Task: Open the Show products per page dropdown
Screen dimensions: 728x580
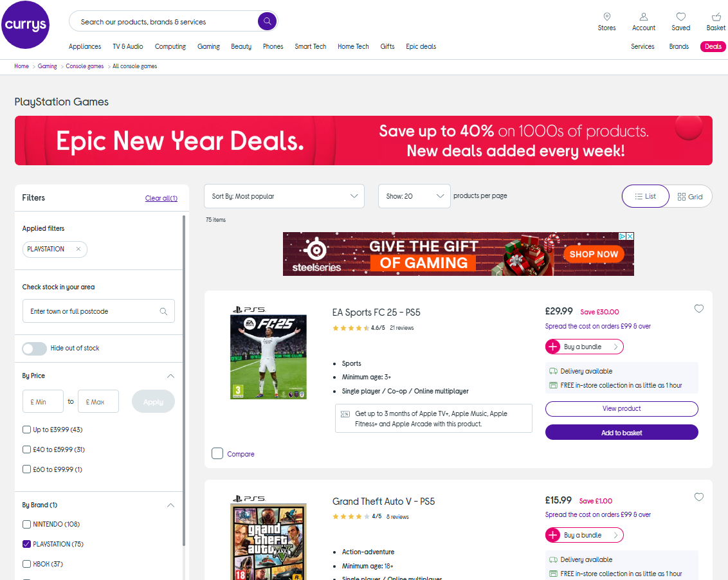Action: point(414,196)
